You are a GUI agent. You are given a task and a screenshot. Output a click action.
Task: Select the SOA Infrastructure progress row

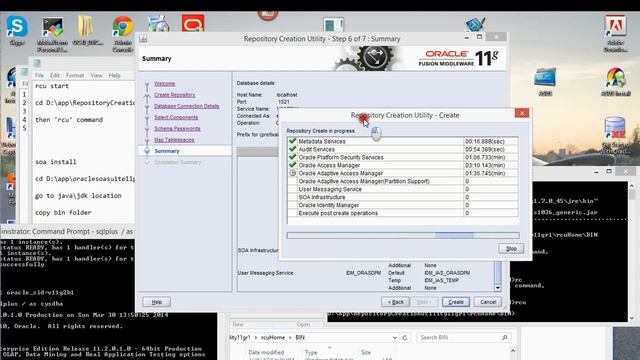tap(403, 197)
